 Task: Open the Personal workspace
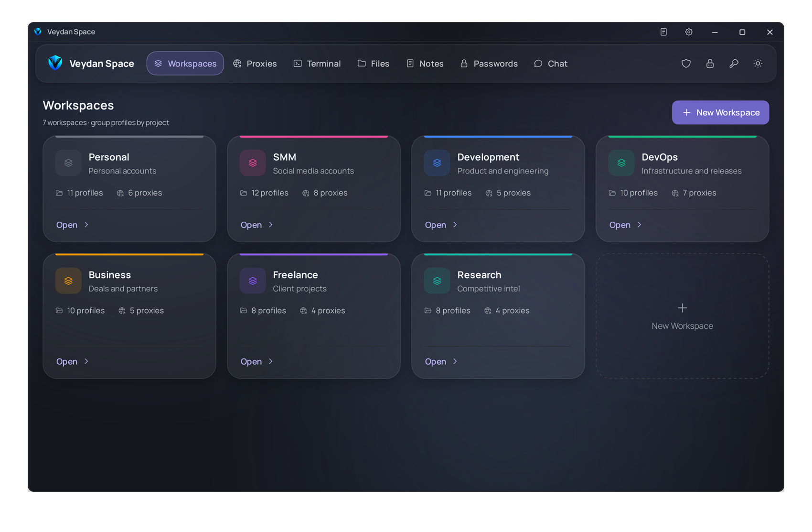click(73, 225)
